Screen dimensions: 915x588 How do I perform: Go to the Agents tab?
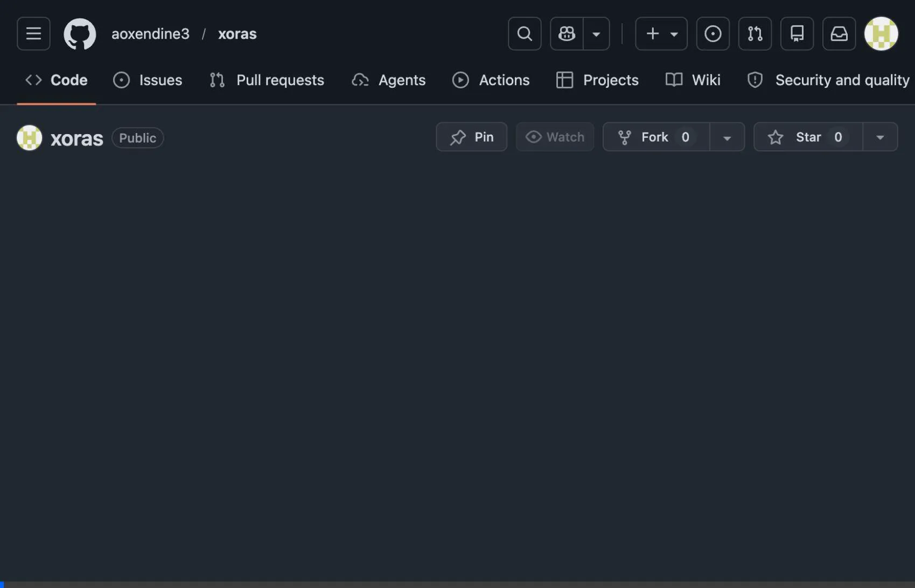coord(388,80)
